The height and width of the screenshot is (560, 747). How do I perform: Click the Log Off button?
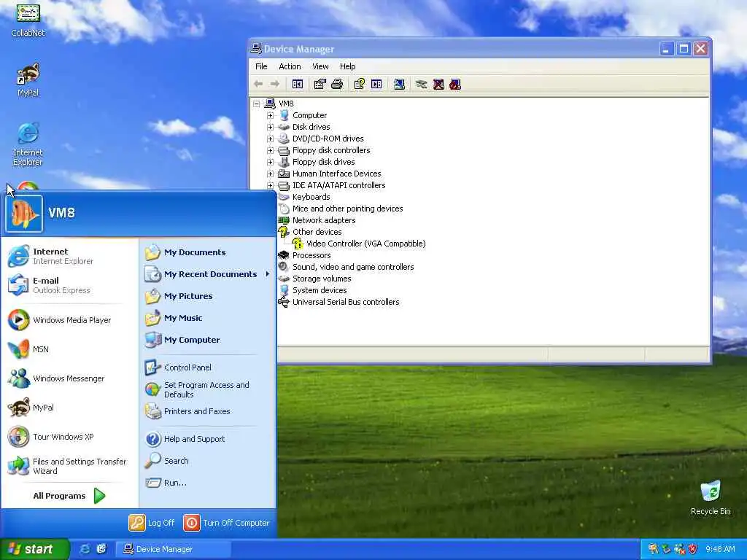[x=152, y=522]
